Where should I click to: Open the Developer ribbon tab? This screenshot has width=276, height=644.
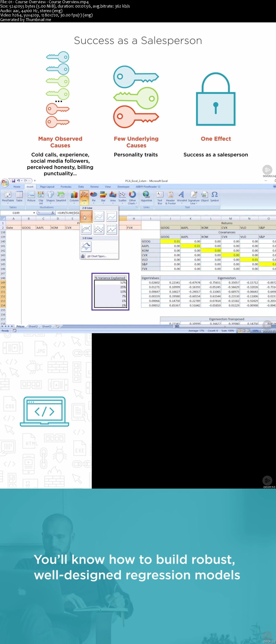[123, 187]
